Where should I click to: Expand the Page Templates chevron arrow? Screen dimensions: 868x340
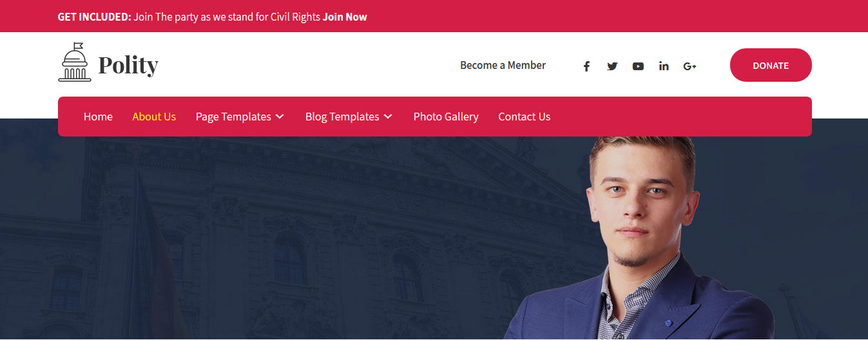click(280, 117)
